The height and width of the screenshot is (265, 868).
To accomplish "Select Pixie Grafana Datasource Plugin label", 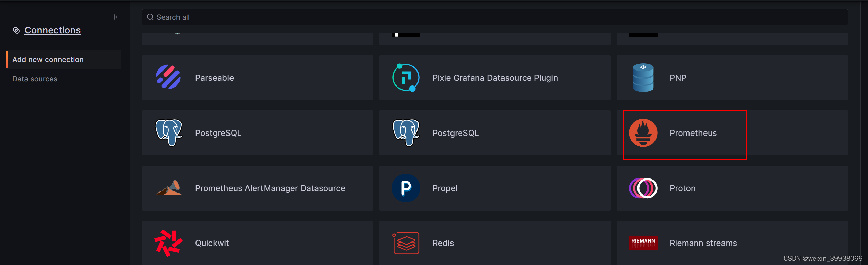I will click(495, 78).
